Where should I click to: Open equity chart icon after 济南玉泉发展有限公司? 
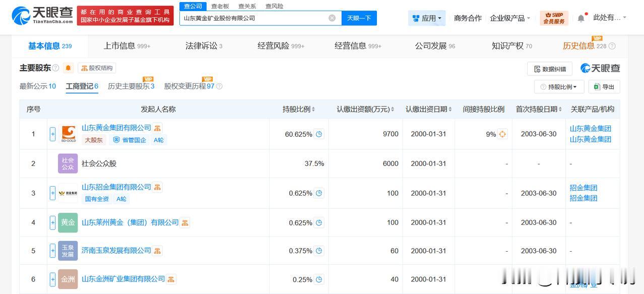158,251
